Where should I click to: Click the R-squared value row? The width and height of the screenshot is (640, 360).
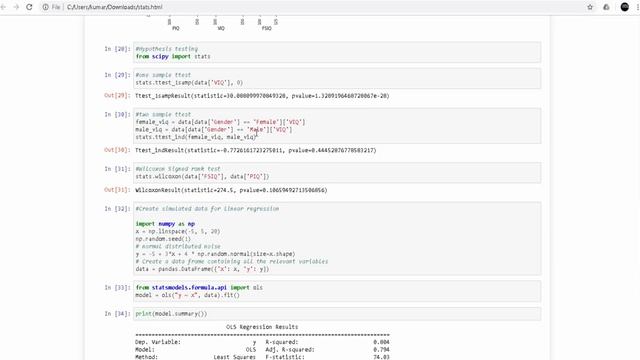tap(327, 342)
